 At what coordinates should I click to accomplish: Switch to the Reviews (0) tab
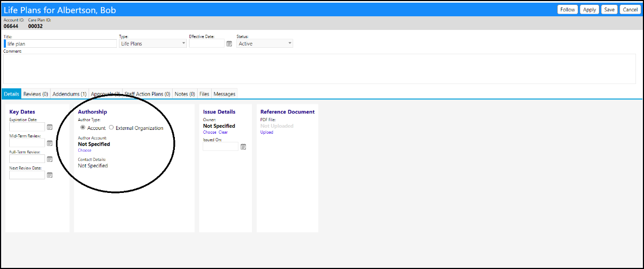[x=36, y=94]
